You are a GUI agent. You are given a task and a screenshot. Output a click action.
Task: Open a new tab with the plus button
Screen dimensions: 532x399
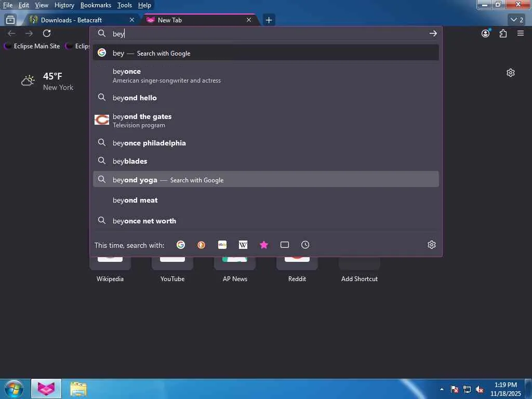point(269,20)
